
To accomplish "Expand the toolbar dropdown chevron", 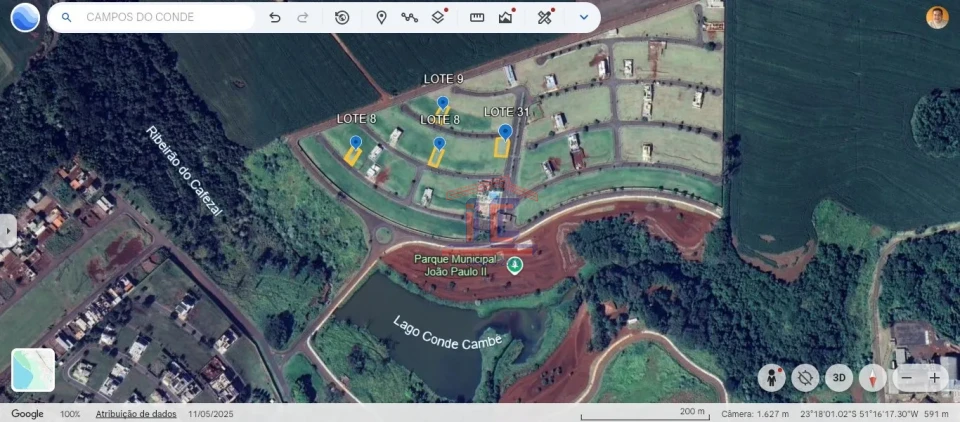I will pyautogui.click(x=584, y=17).
